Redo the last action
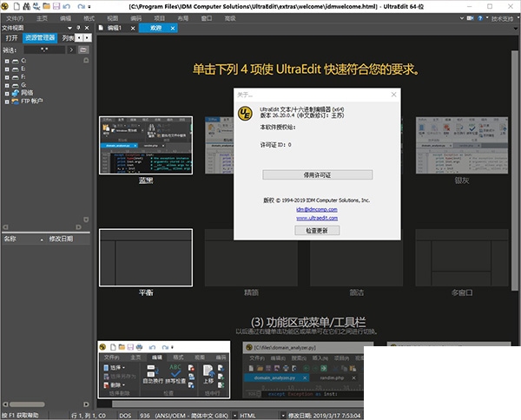The width and height of the screenshot is (521, 420). click(81, 6)
